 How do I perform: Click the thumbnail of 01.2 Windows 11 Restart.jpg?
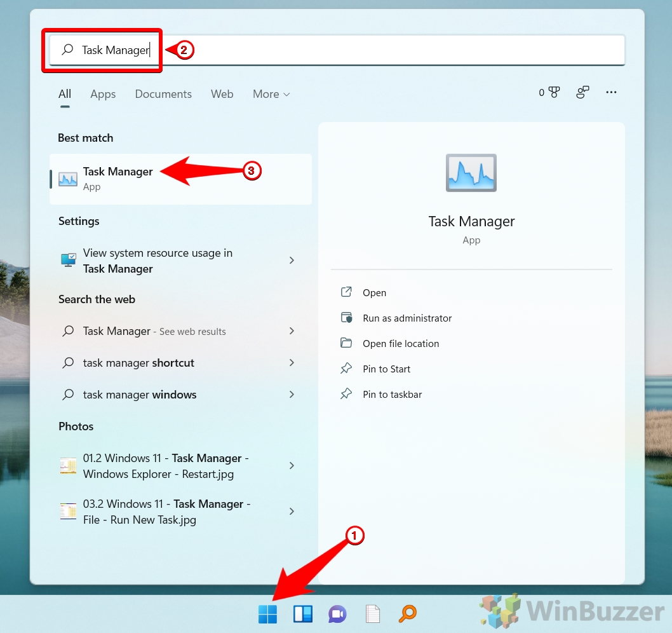click(68, 466)
